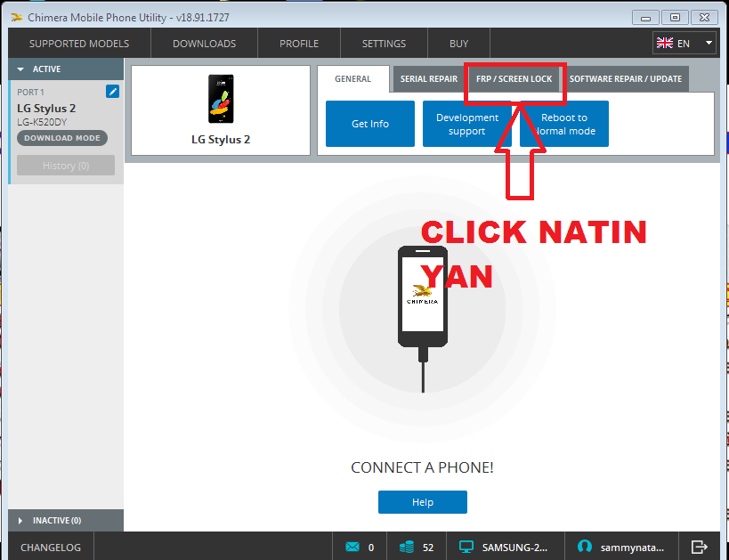Click the Development support button
This screenshot has height=560, width=729.
466,124
